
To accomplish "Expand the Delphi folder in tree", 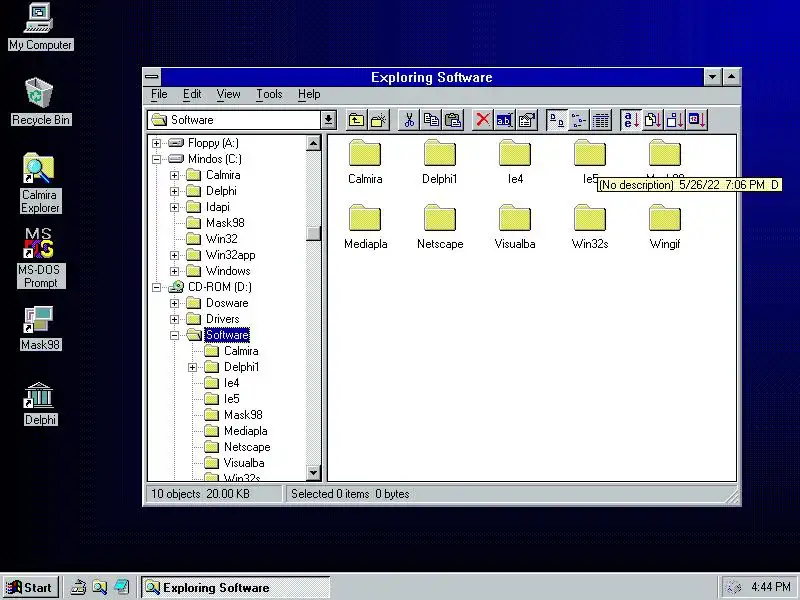I will (174, 191).
